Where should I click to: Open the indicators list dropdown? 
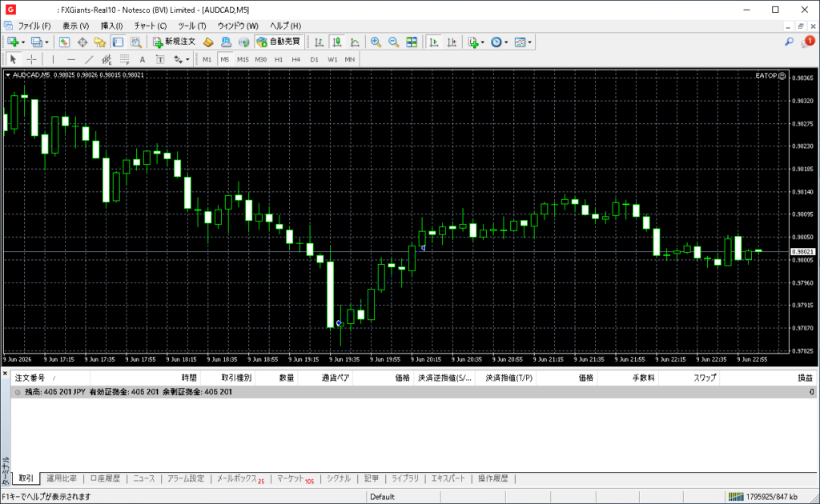[476, 42]
